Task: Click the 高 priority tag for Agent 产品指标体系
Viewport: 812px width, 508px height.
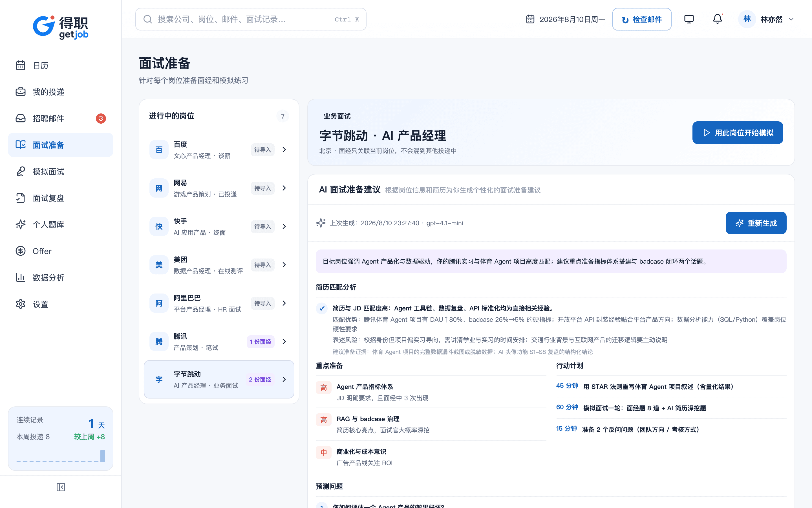Action: click(x=323, y=387)
